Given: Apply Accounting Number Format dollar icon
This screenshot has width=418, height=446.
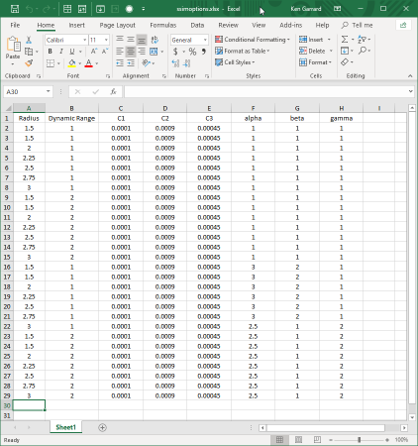Looking at the screenshot, I should coord(175,51).
